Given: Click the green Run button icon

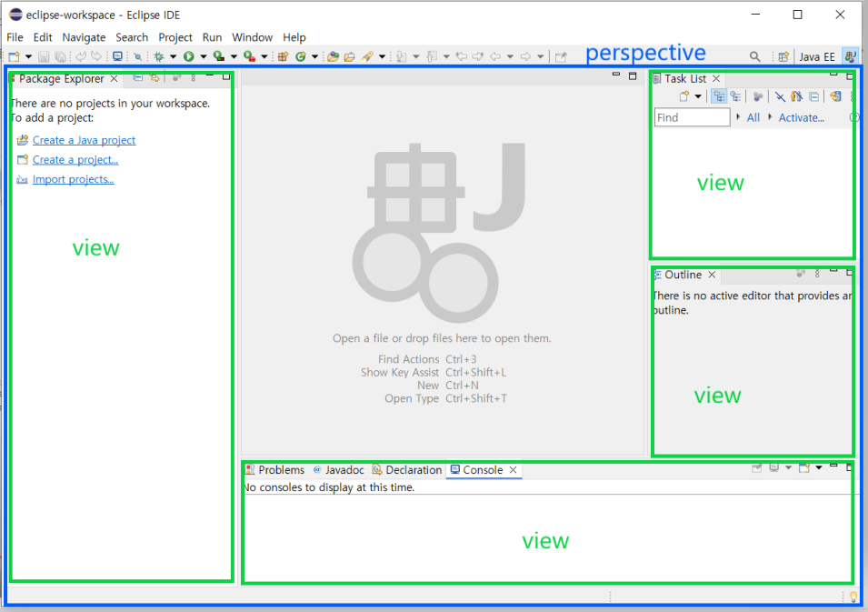Looking at the screenshot, I should click(189, 56).
